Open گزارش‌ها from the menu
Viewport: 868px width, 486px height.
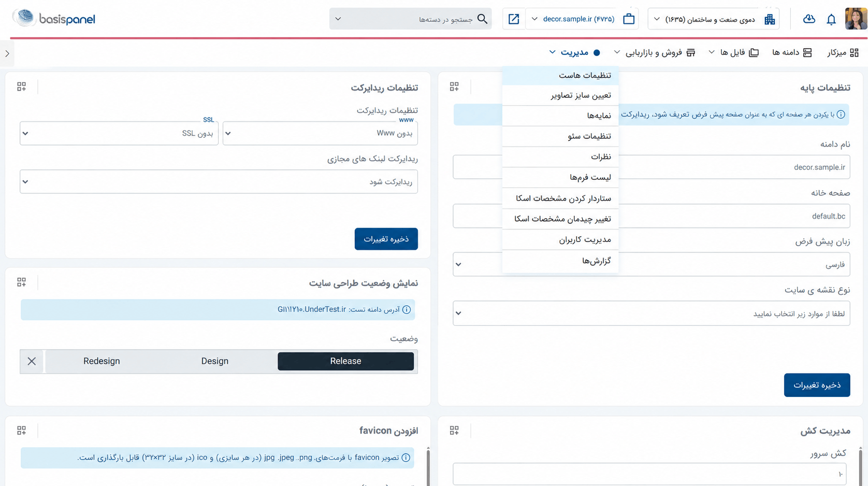coord(560,261)
